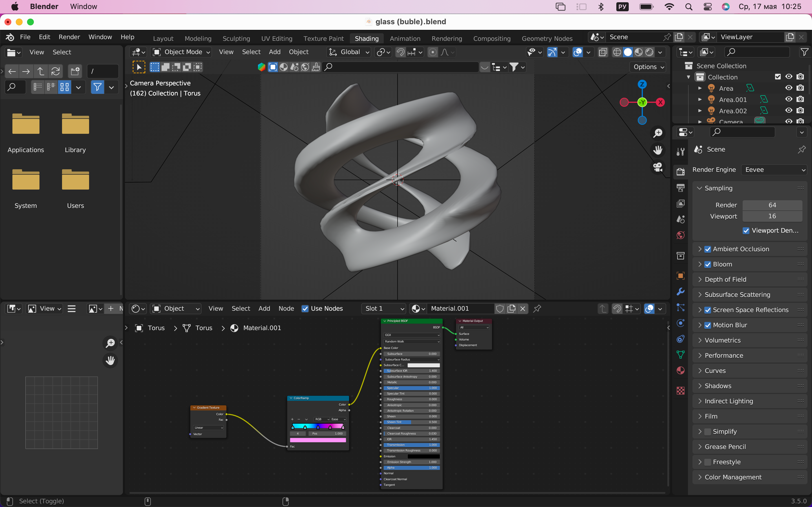The height and width of the screenshot is (507, 812).
Task: Open the Render Engine dropdown set to Eevee
Action: pos(774,170)
